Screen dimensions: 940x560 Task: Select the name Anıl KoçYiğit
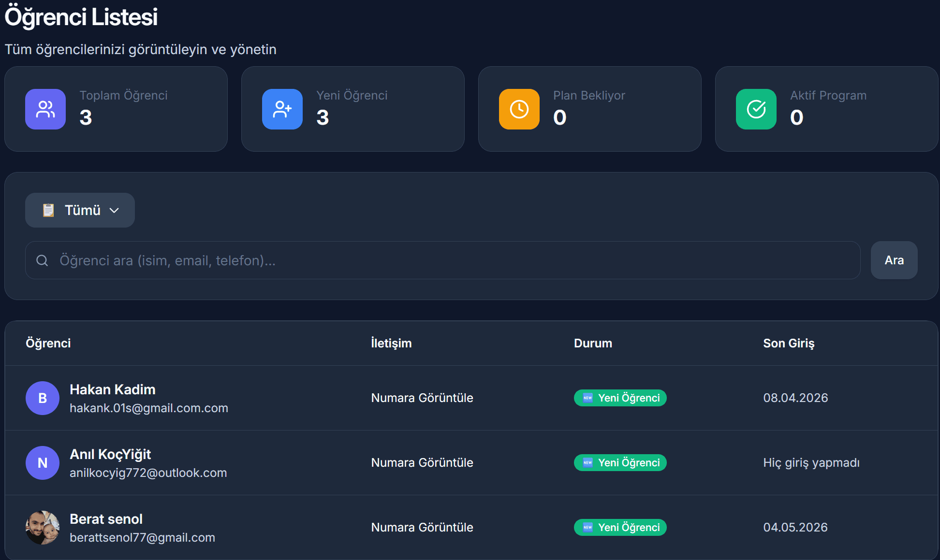[110, 454]
